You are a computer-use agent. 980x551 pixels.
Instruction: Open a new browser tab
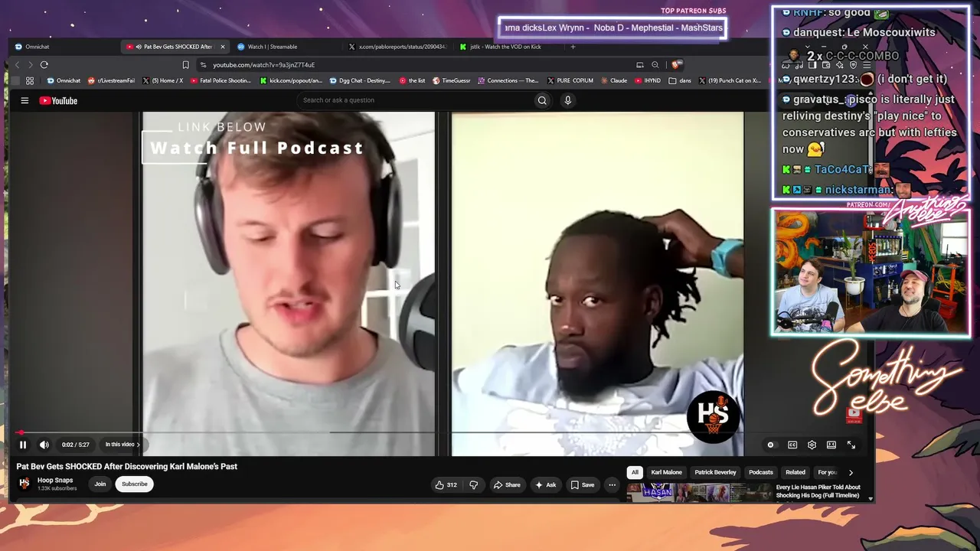pos(573,47)
